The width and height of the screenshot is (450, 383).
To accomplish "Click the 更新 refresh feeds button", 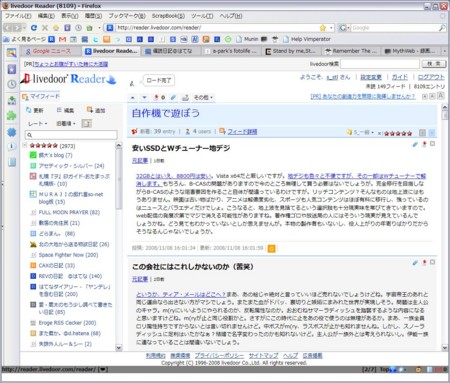I will (35, 110).
